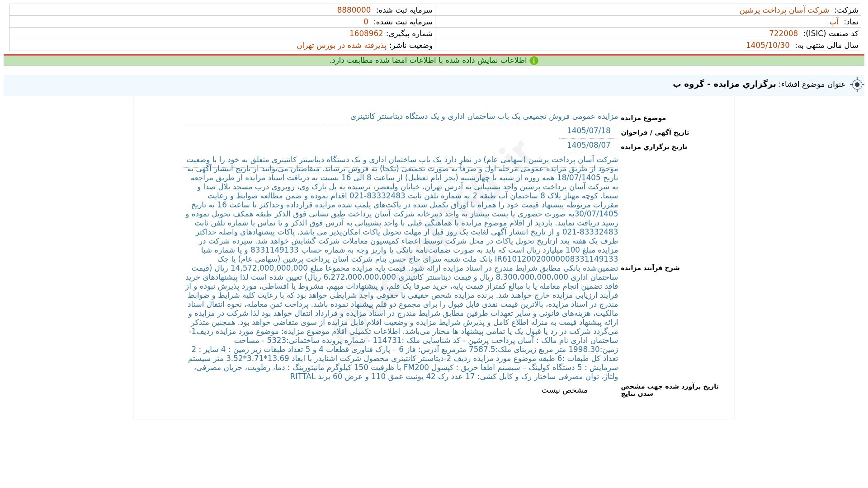
Task: Click the label 'تاریخ برآورد شده جهت مشخص شدن نتایج'
Action: pyautogui.click(x=670, y=390)
